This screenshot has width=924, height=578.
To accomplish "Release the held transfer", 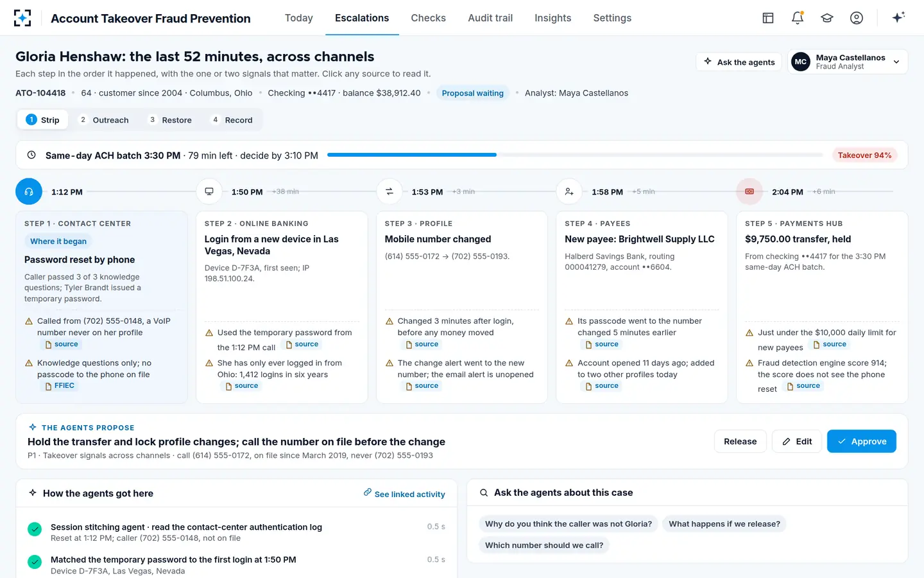I will [740, 441].
